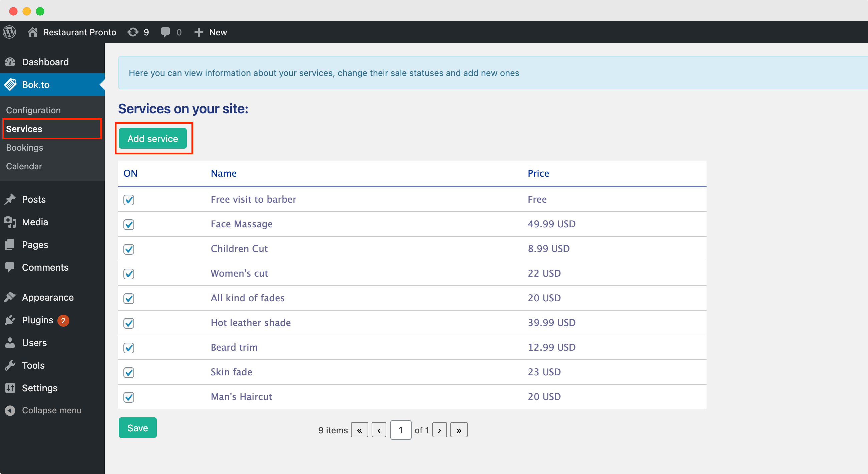Open the Services menu item
Image resolution: width=868 pixels, height=474 pixels.
tap(23, 128)
